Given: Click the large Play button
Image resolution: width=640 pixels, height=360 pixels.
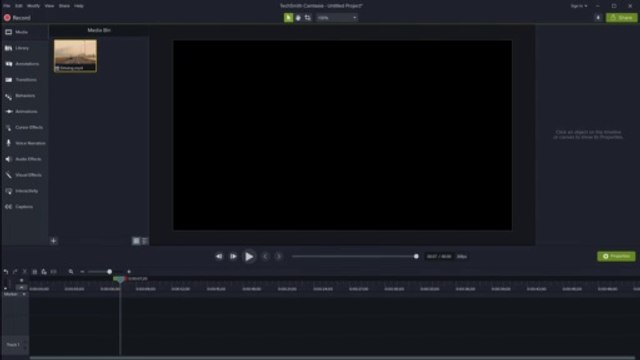Looking at the screenshot, I should [249, 256].
